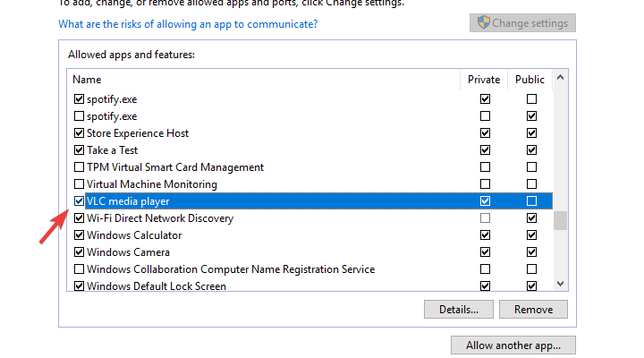The height and width of the screenshot is (358, 644).
Task: Enable Public checkbox for first spotify.exe
Action: (x=531, y=99)
